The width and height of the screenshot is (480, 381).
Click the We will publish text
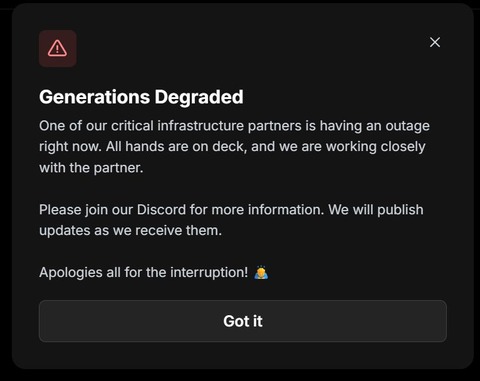click(x=376, y=210)
